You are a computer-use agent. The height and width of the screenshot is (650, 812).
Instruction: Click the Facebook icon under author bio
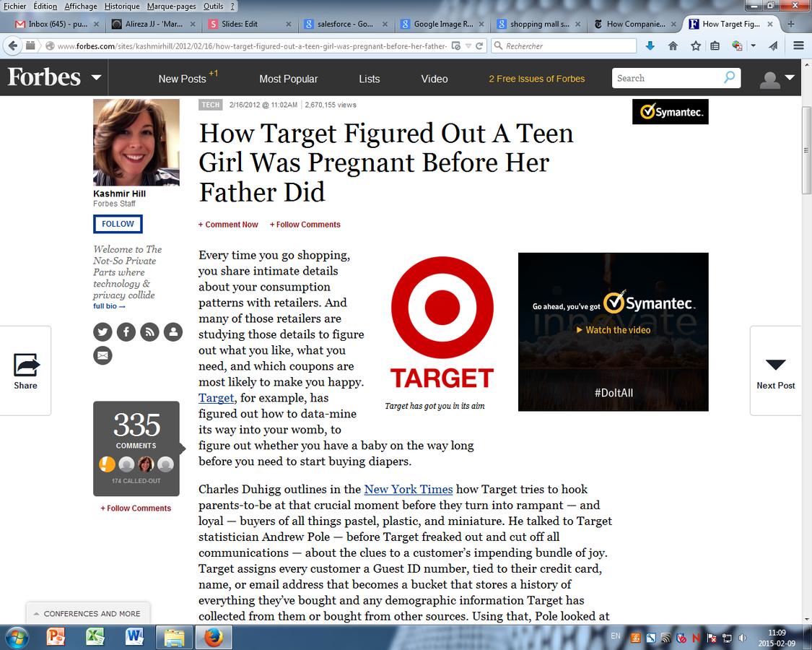point(126,331)
